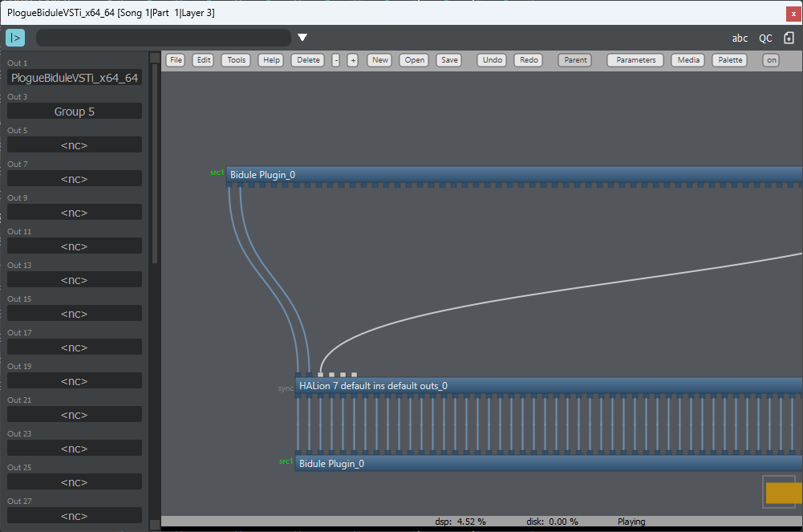Click the play/step icon at top left

(15, 38)
